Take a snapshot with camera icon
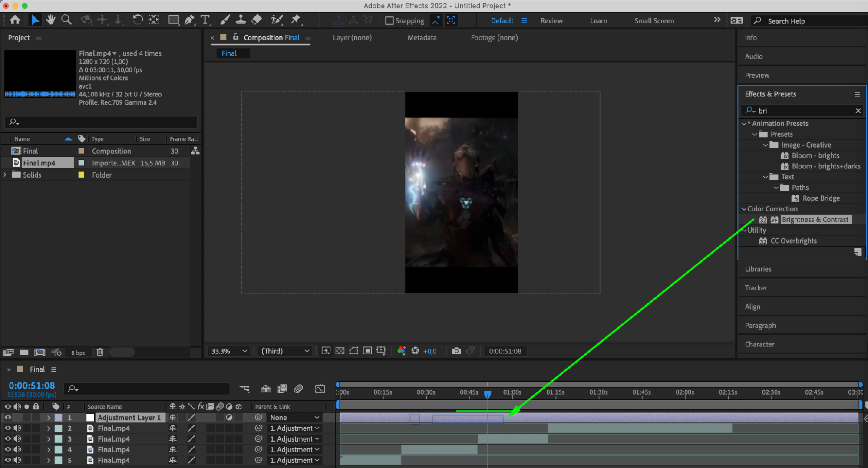This screenshot has width=868, height=468. click(456, 351)
